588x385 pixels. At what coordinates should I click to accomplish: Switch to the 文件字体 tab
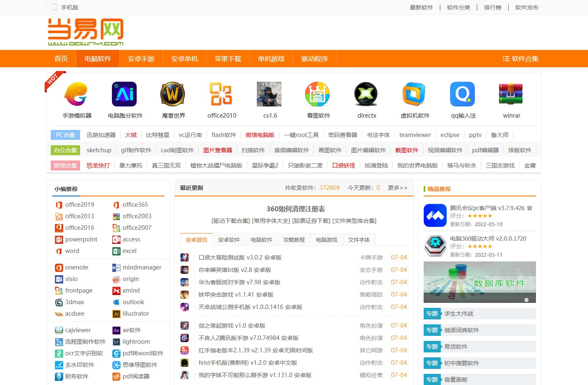click(x=359, y=240)
